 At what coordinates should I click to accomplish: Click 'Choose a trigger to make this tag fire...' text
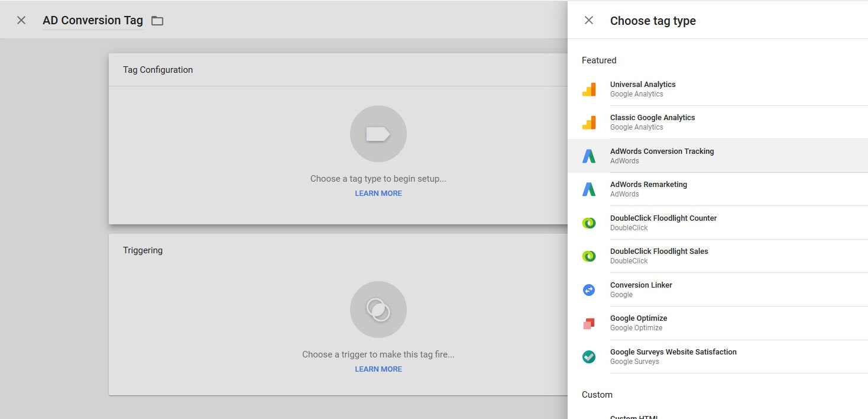click(x=378, y=354)
